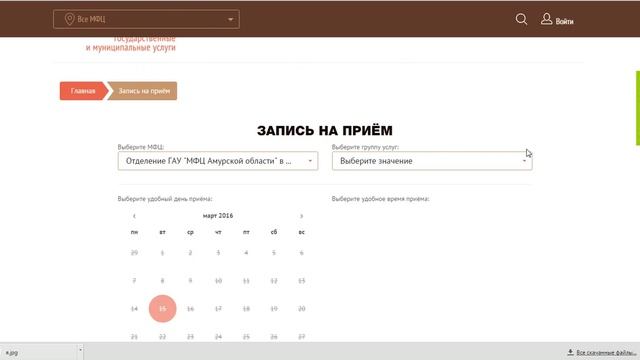Select highlighted day 15 in calendar

click(162, 309)
